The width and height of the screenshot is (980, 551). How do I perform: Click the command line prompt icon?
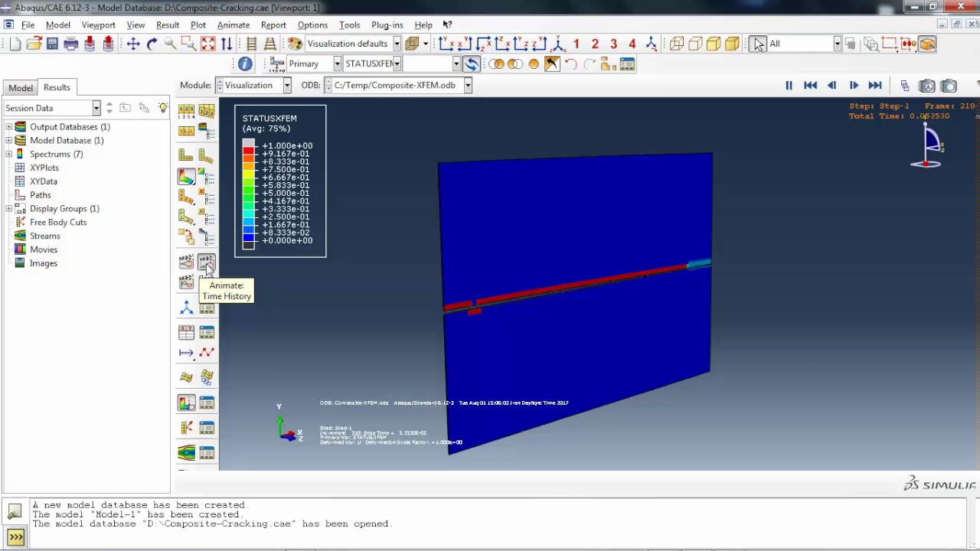click(x=15, y=537)
